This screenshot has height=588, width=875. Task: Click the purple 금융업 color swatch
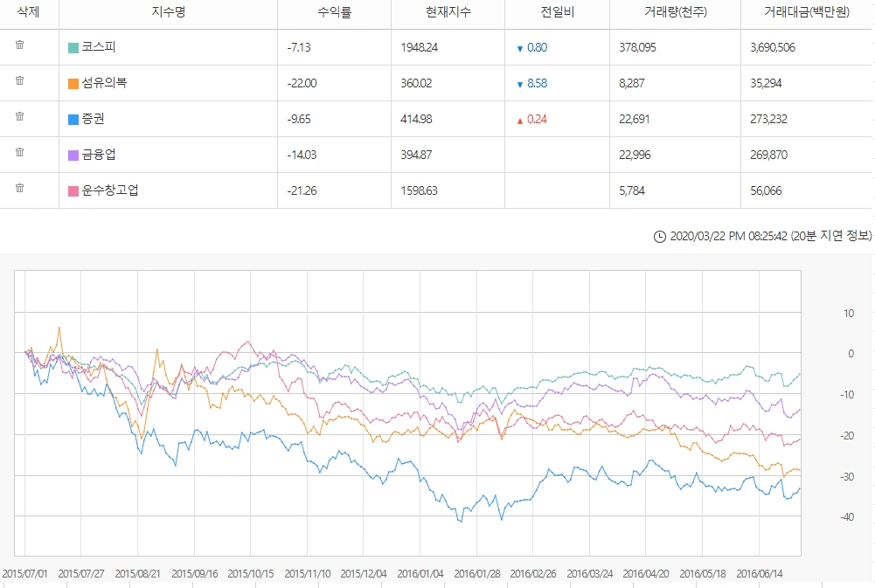(73, 156)
